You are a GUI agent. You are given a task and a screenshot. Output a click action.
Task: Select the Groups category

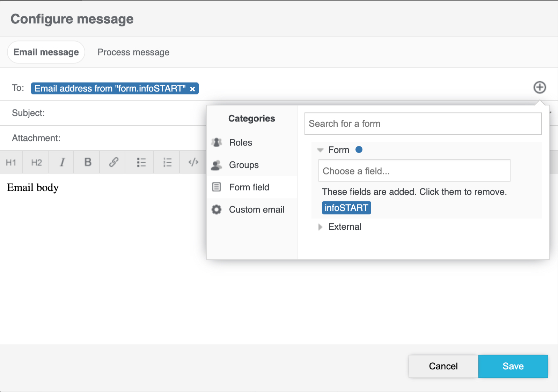[x=244, y=165]
